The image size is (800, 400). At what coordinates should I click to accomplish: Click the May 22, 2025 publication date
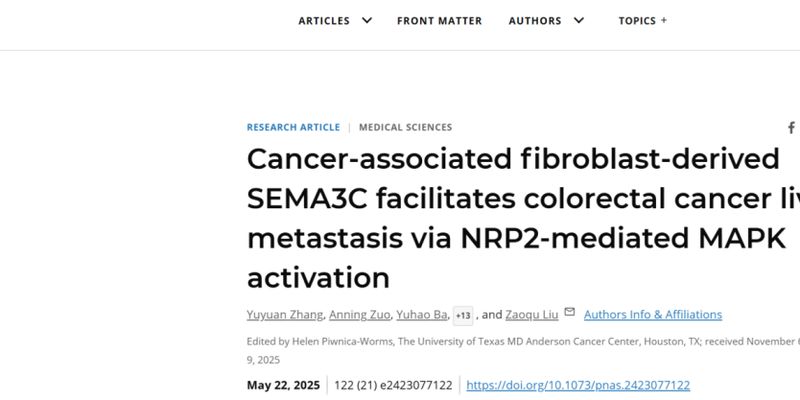[283, 385]
